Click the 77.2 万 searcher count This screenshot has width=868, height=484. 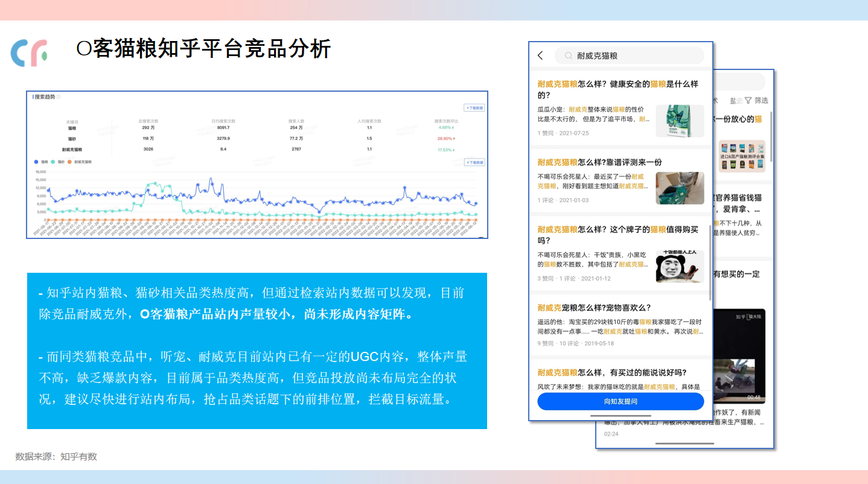[296, 138]
